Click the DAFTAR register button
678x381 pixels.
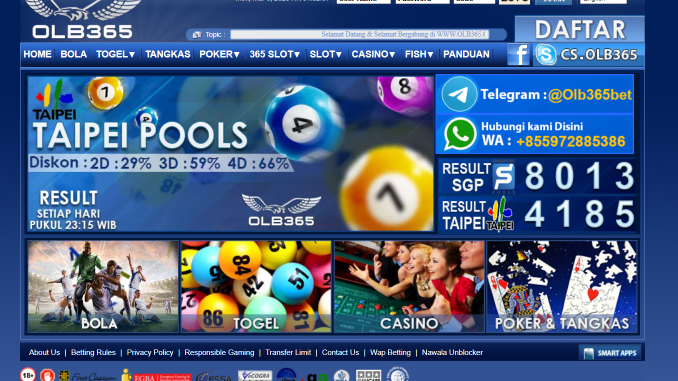579,29
